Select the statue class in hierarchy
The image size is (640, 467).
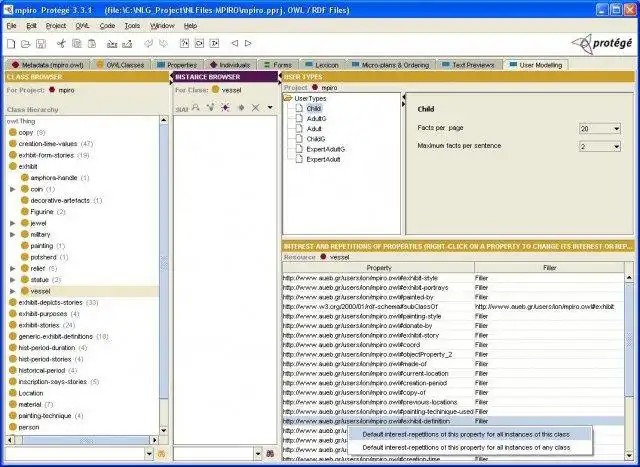(42, 279)
